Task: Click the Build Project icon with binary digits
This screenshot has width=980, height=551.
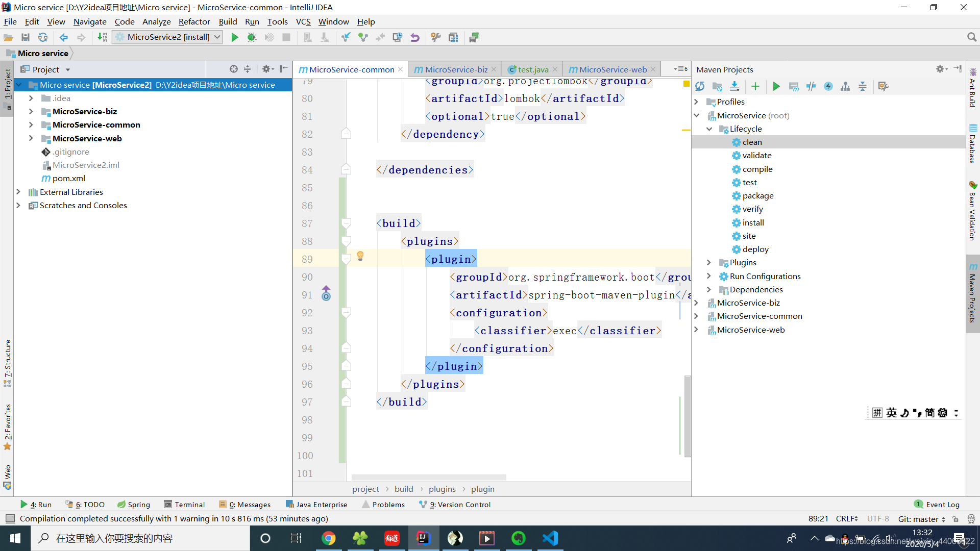Action: click(102, 37)
